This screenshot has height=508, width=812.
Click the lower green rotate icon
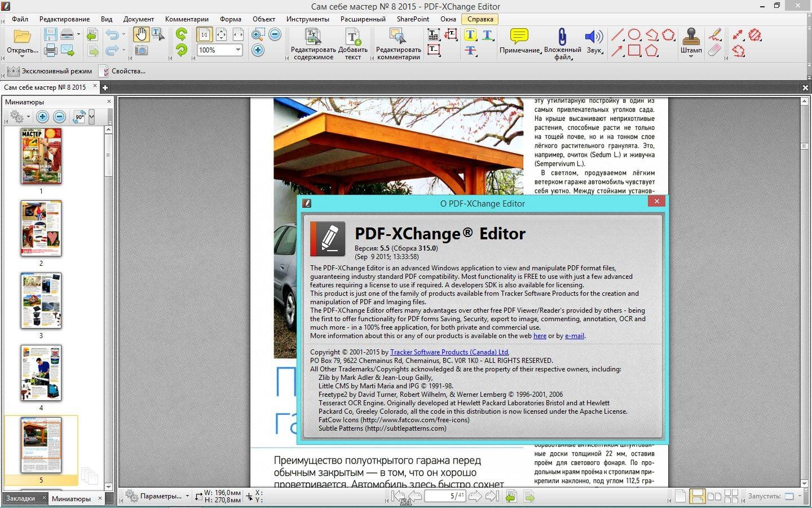181,50
